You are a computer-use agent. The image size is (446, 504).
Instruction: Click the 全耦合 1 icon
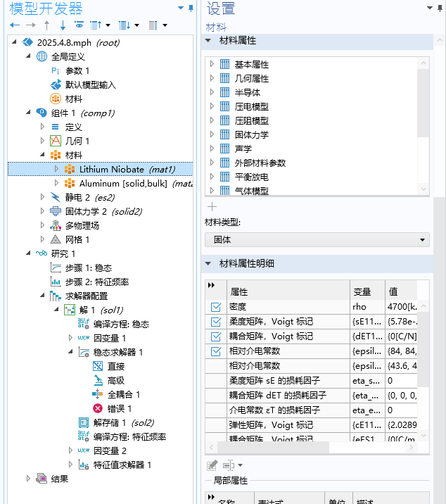click(98, 394)
